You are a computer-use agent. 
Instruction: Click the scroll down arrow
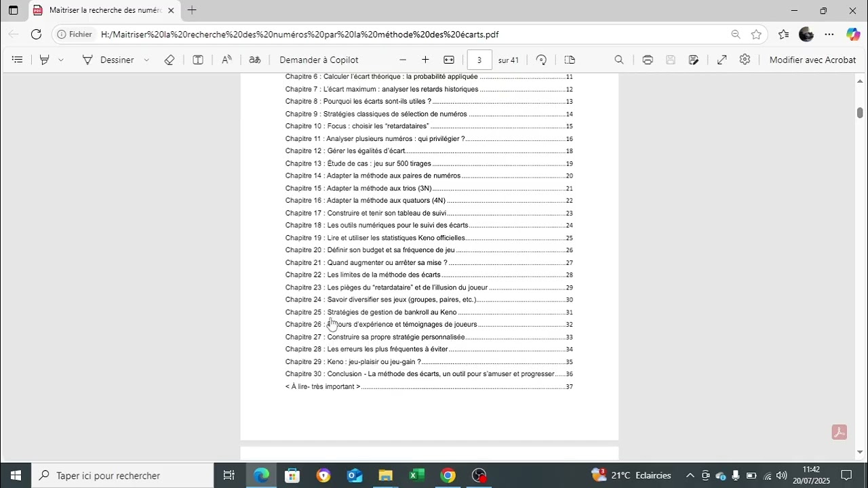tap(860, 452)
